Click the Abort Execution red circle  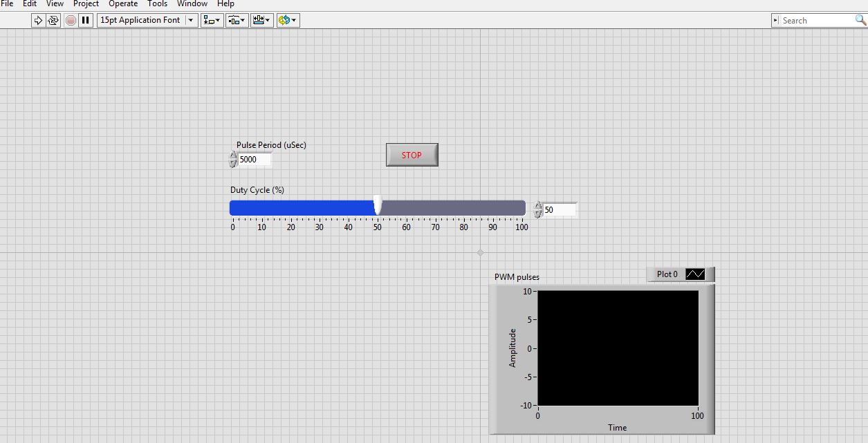click(x=71, y=20)
